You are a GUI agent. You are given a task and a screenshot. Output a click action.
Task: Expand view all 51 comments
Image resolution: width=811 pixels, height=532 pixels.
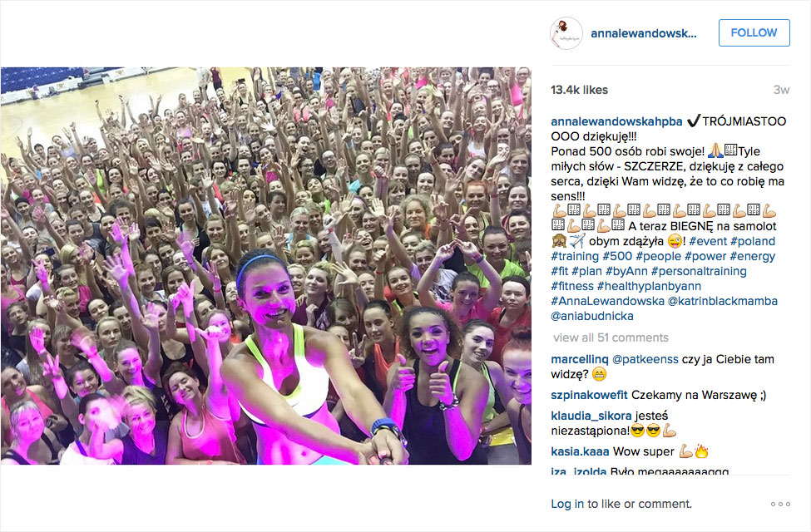(x=611, y=337)
